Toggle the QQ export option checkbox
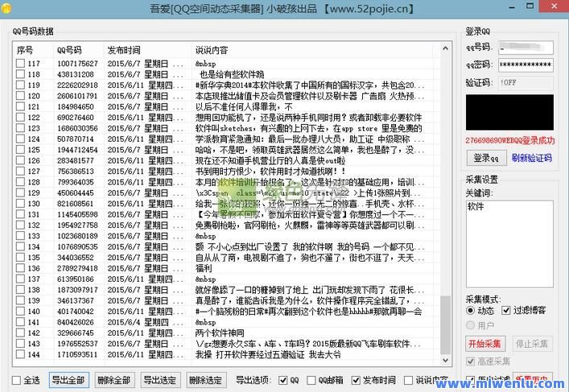The height and width of the screenshot is (392, 569). [x=283, y=380]
